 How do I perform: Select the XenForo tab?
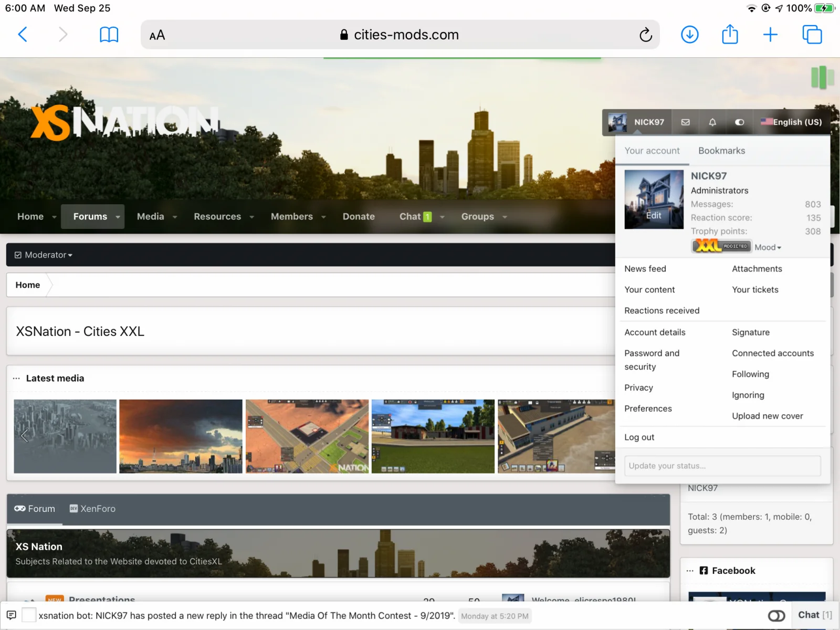coord(92,509)
